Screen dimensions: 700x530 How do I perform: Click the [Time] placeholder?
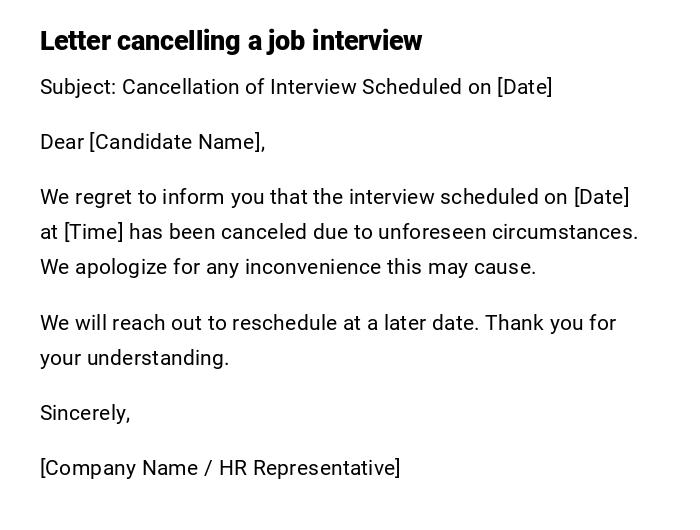(94, 232)
